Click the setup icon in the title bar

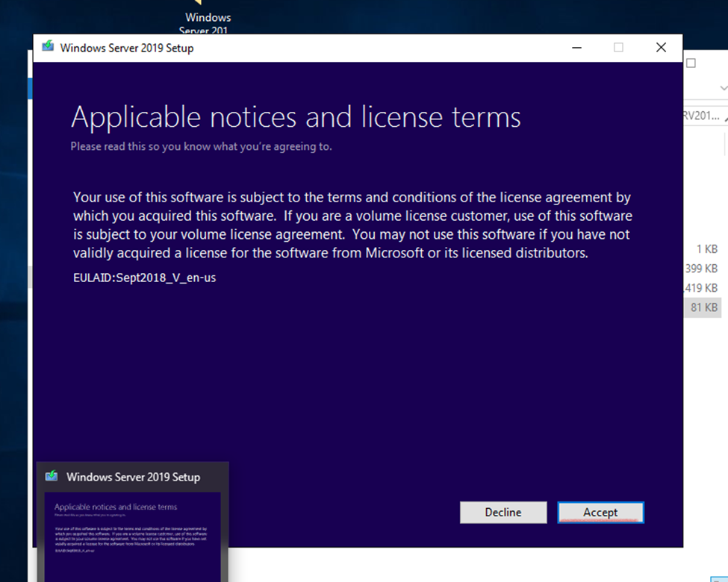click(x=49, y=48)
